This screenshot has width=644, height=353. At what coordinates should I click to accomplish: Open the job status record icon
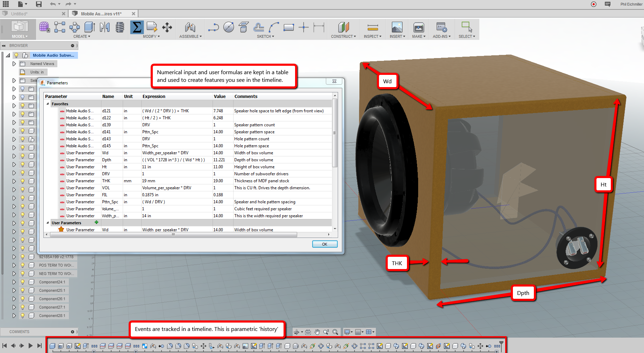tap(594, 4)
